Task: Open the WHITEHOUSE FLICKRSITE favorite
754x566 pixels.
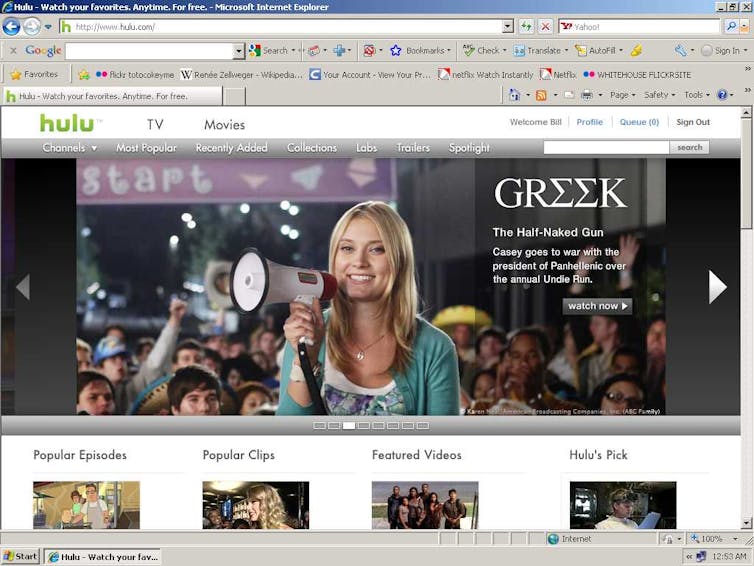Action: [x=637, y=75]
